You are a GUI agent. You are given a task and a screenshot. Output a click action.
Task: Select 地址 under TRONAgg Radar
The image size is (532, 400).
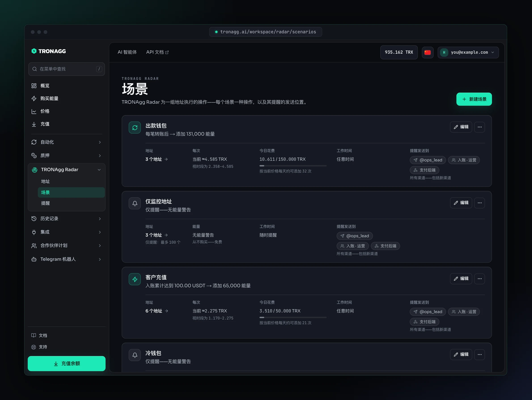71,181
